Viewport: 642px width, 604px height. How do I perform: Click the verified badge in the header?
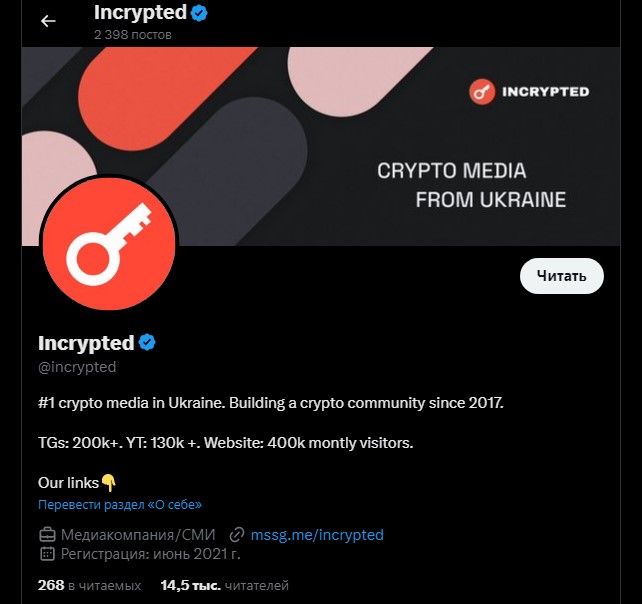click(199, 13)
